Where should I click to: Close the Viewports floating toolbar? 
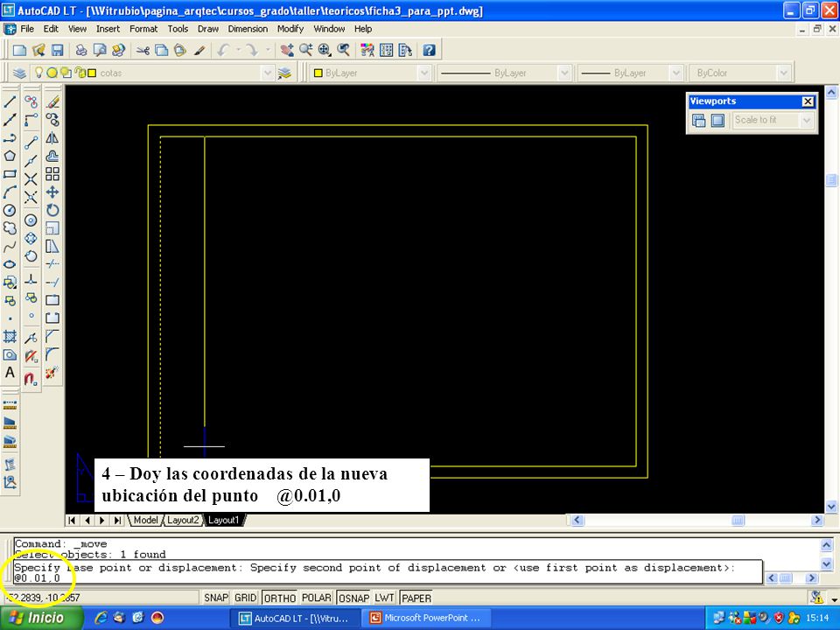(x=808, y=101)
